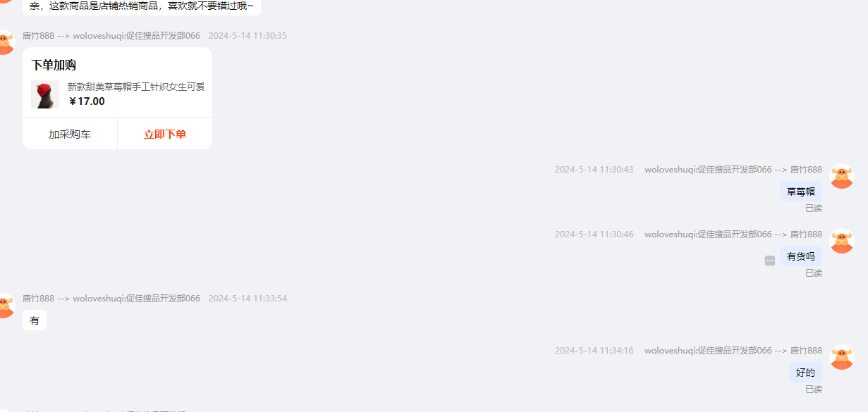The height and width of the screenshot is (412, 868).
Task: Click the 下单加购 card heading
Action: click(x=54, y=65)
